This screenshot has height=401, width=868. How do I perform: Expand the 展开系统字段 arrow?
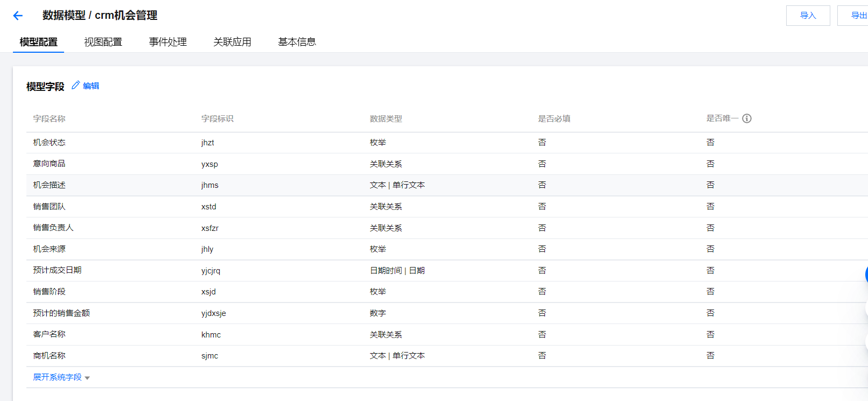pos(87,378)
